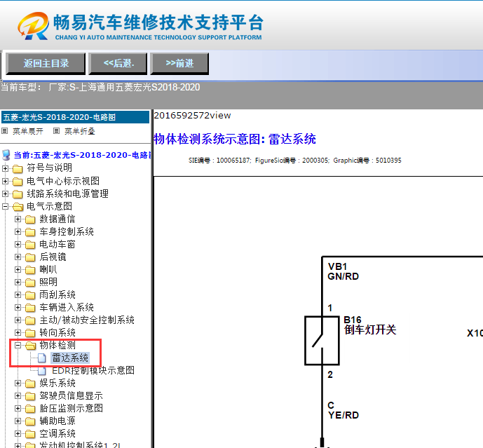Viewport: 483px width, 448px height.
Task: Click the 后视镜 folder icon
Action: point(30,257)
